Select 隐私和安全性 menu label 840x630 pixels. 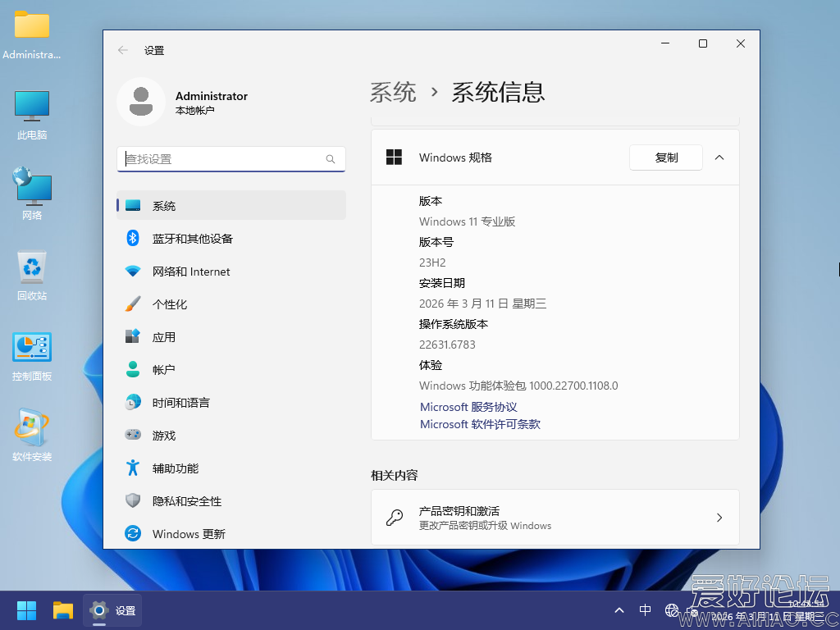187,501
